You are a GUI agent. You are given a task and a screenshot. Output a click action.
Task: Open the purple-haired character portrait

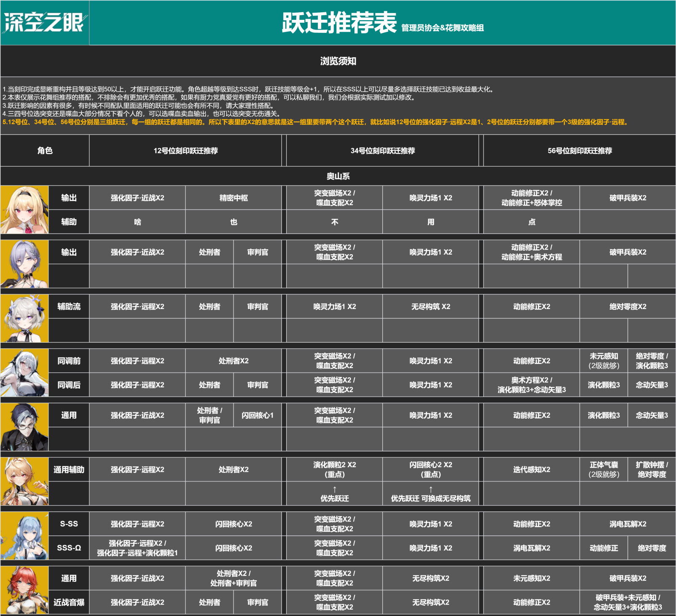[x=24, y=264]
